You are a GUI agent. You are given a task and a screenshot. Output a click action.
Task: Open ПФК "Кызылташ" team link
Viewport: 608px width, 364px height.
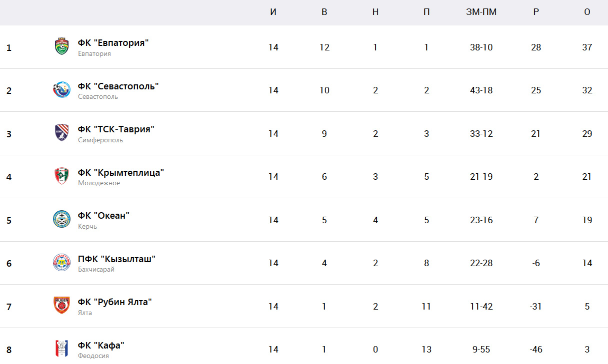click(116, 259)
